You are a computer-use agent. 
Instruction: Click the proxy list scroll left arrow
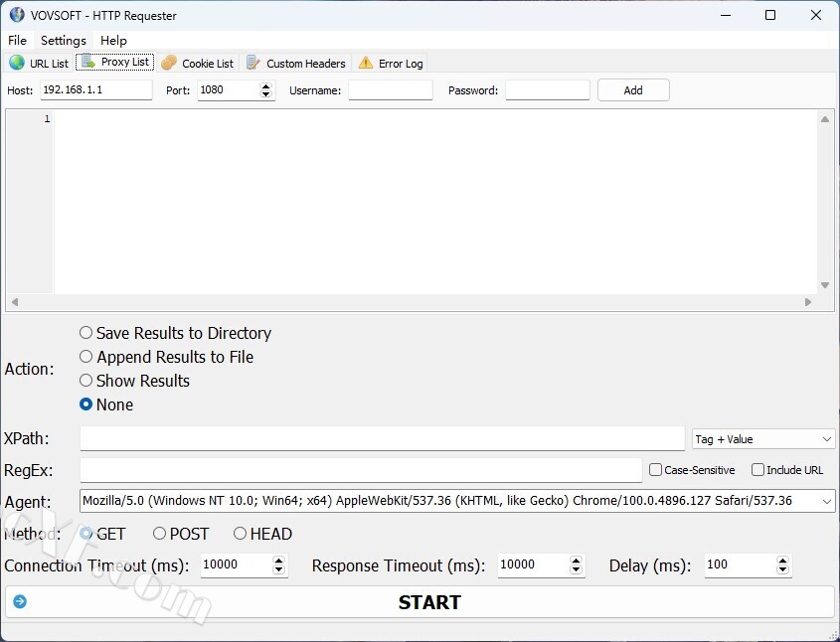coord(15,302)
